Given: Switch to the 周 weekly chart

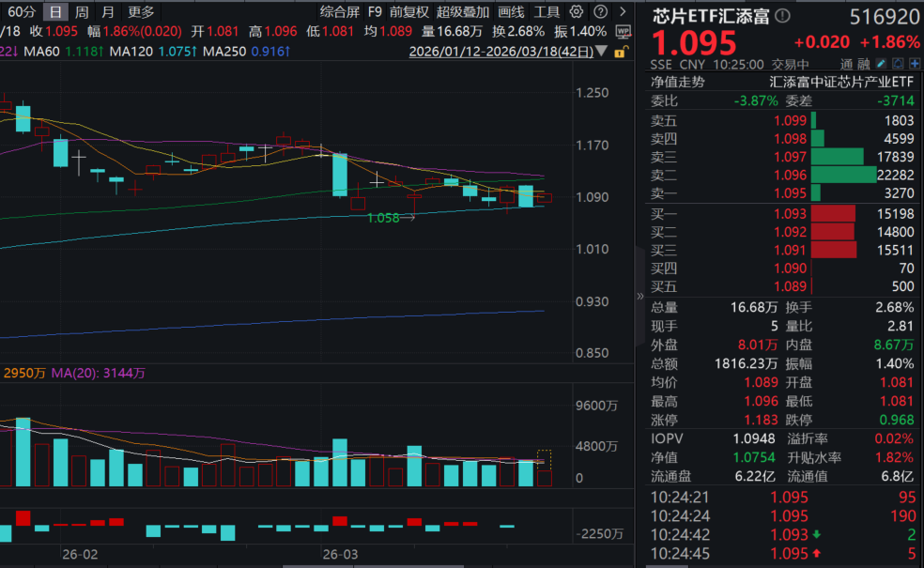Looking at the screenshot, I should coord(83,12).
